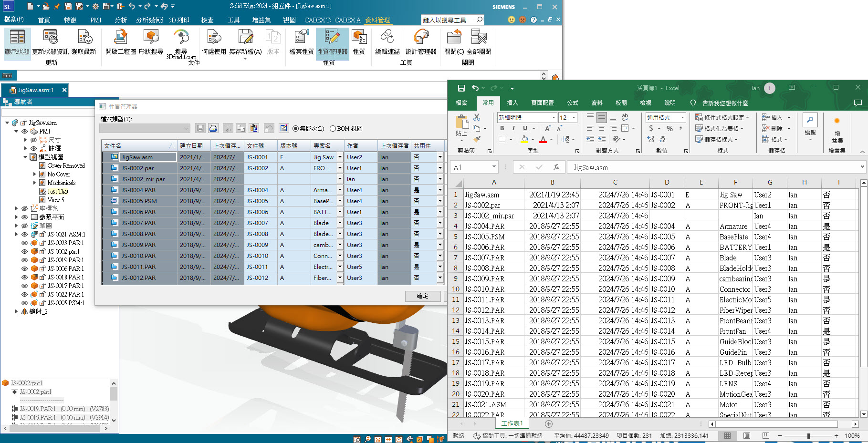868x443 pixels.
Task: Switch to Solid Edge 3D 列印 tab
Action: [179, 20]
